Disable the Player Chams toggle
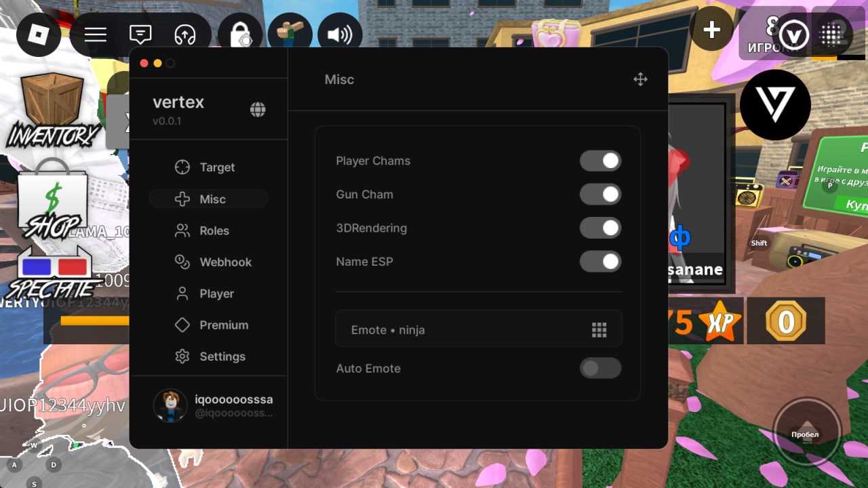The width and height of the screenshot is (868, 488). click(600, 161)
